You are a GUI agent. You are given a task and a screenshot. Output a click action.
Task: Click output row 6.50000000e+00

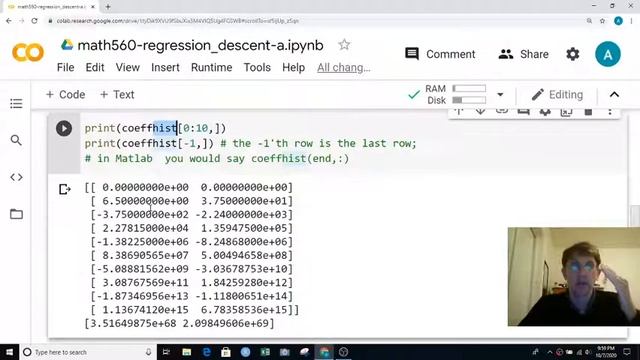pos(191,201)
